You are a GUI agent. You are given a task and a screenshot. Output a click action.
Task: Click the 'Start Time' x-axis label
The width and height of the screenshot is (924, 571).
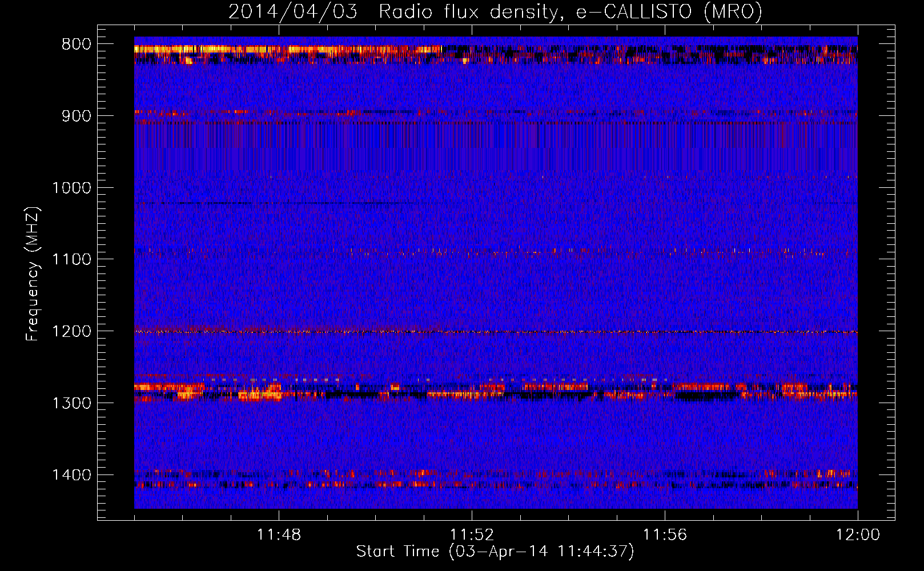point(495,552)
